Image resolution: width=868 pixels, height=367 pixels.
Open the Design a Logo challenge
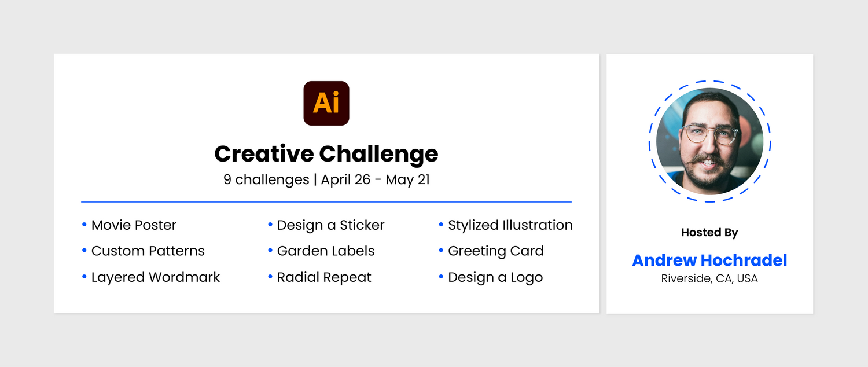[x=495, y=277]
